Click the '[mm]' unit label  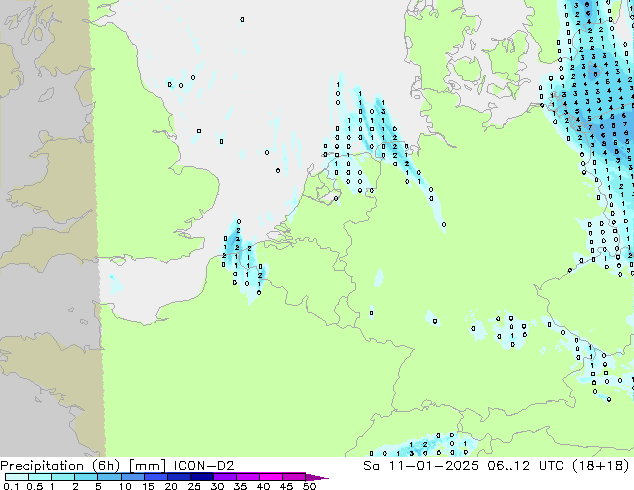click(147, 466)
